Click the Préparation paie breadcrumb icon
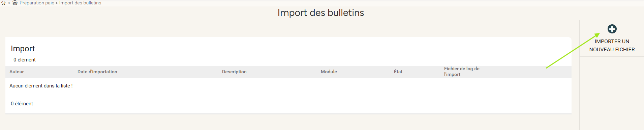This screenshot has width=644, height=130. tap(15, 3)
